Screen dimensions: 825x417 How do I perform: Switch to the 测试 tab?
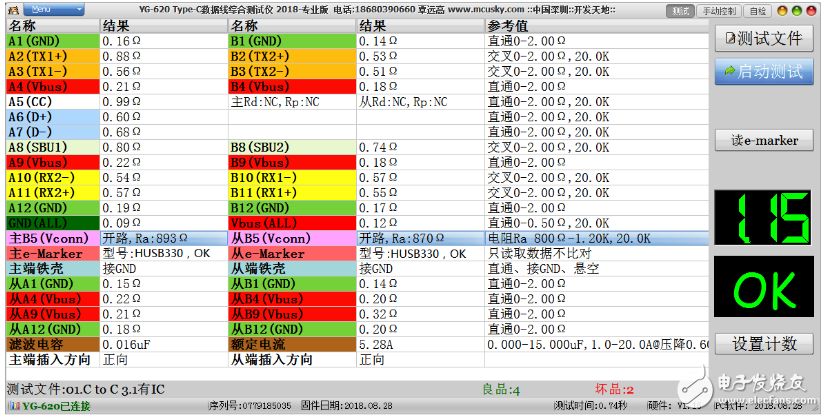(681, 11)
